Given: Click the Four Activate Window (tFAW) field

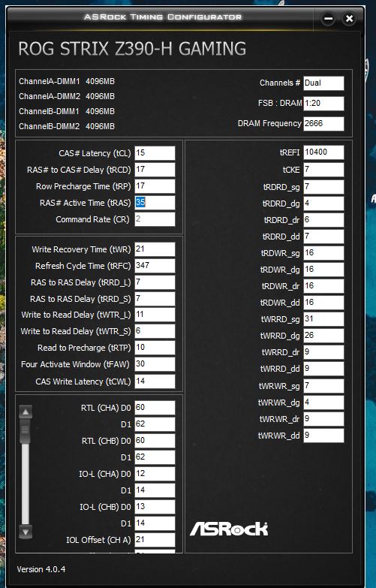Looking at the screenshot, I should click(x=155, y=364).
